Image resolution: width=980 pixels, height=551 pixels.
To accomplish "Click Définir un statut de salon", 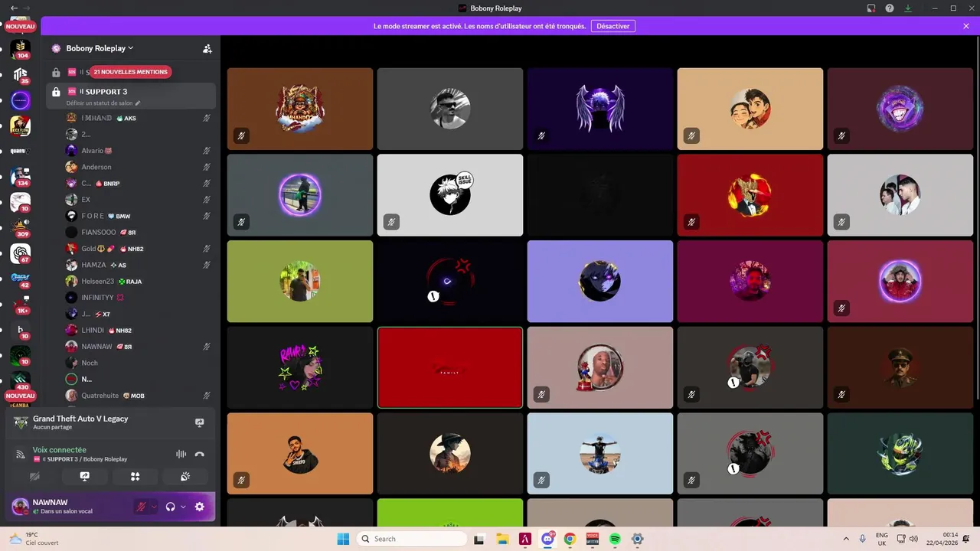I will (100, 103).
